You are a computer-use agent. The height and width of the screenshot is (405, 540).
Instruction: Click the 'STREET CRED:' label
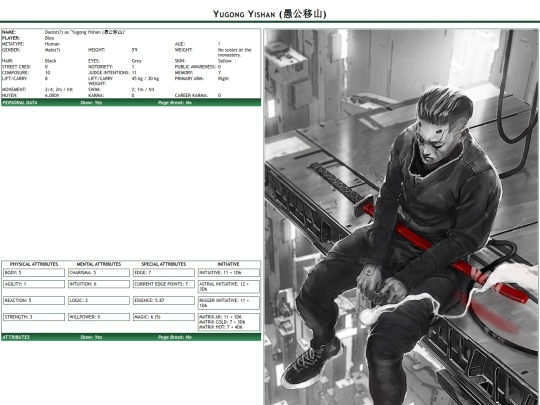(16, 67)
